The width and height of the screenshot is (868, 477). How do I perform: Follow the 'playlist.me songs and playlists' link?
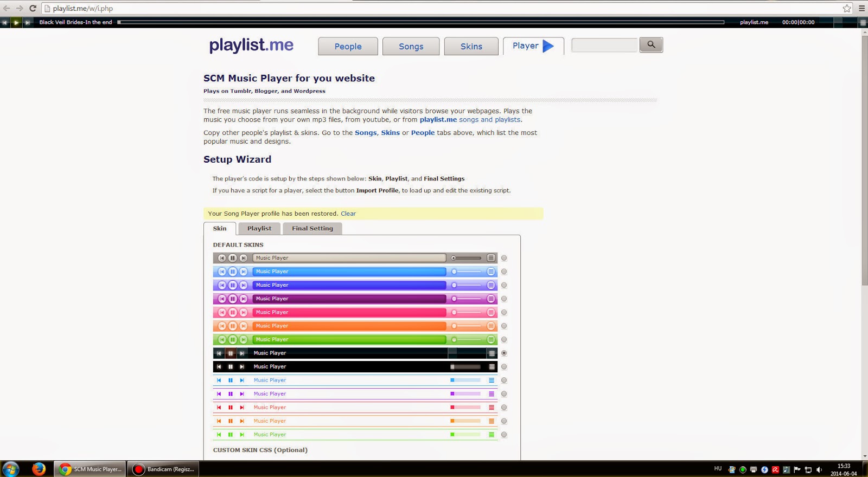(470, 120)
